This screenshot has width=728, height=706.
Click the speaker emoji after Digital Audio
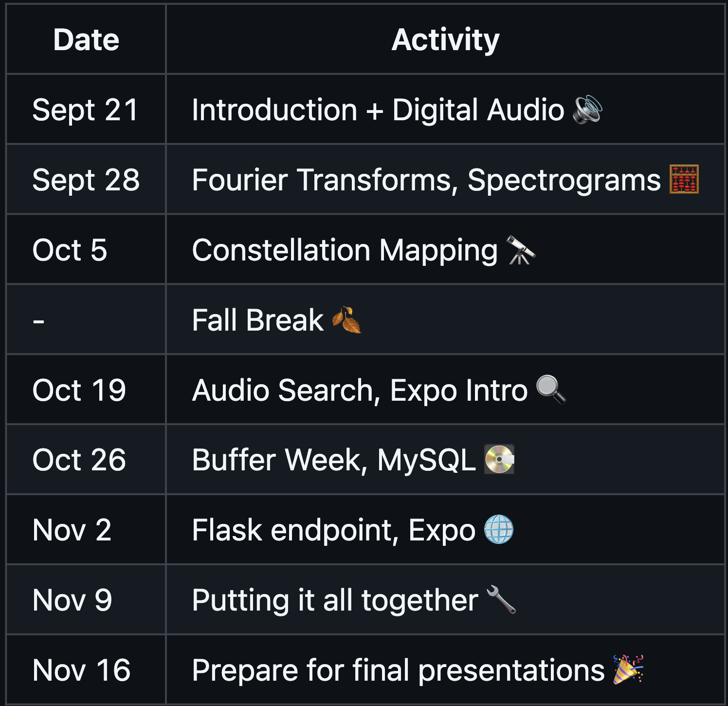[x=587, y=110]
